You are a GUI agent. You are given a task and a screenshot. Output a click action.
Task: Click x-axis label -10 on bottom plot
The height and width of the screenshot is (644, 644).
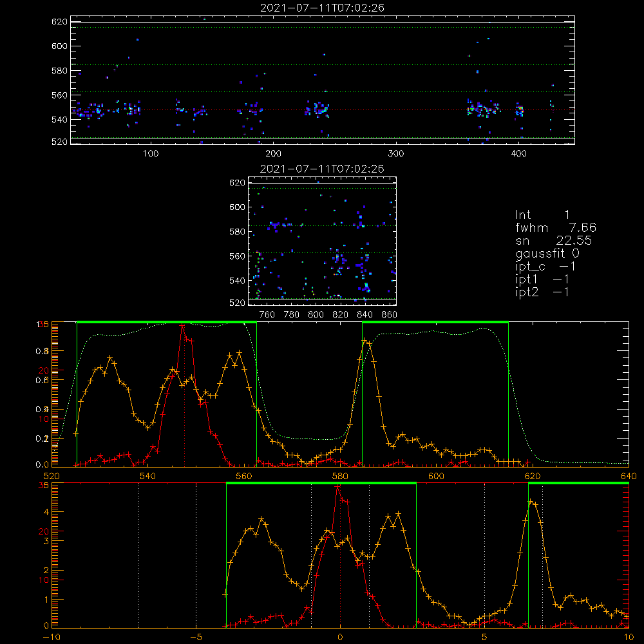[52, 637]
